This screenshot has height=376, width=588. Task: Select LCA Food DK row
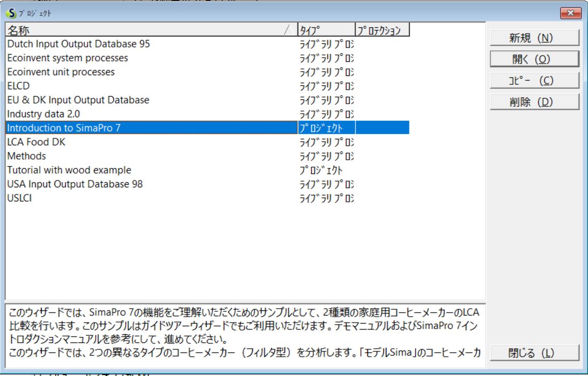(207, 142)
